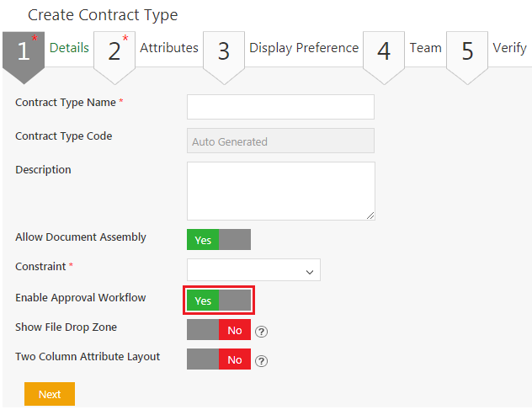Click the step 3 number marker
This screenshot has width=532, height=415.
pyautogui.click(x=223, y=52)
